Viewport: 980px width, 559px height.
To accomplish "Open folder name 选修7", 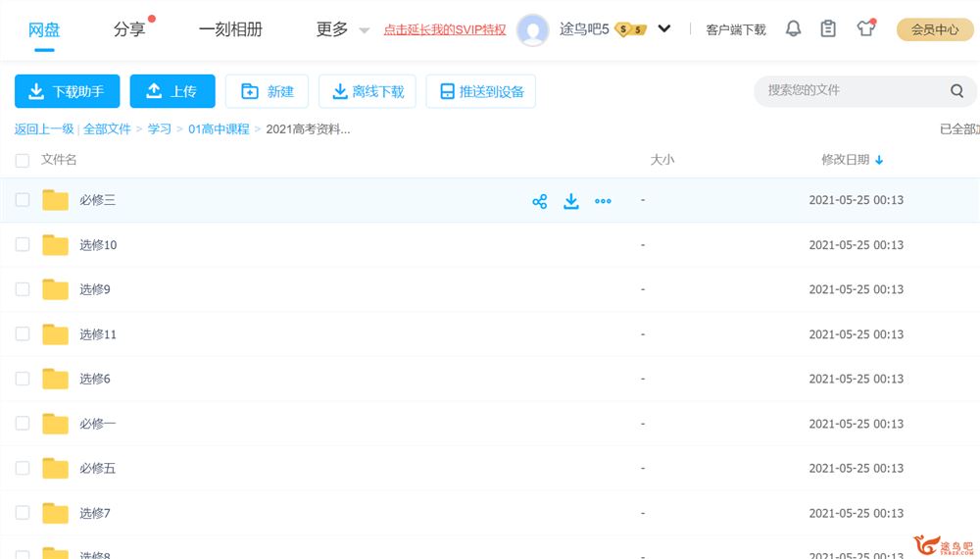I will click(x=95, y=513).
